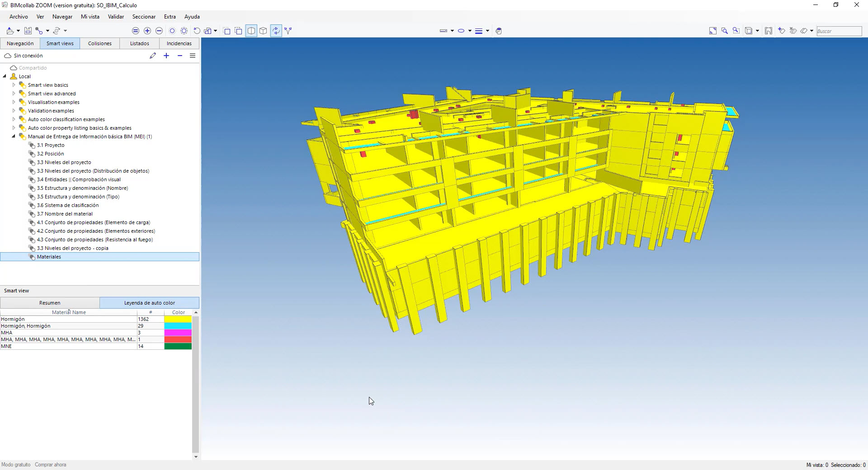Click the cyan Hormigón, Hormigón color swatch

[178, 326]
